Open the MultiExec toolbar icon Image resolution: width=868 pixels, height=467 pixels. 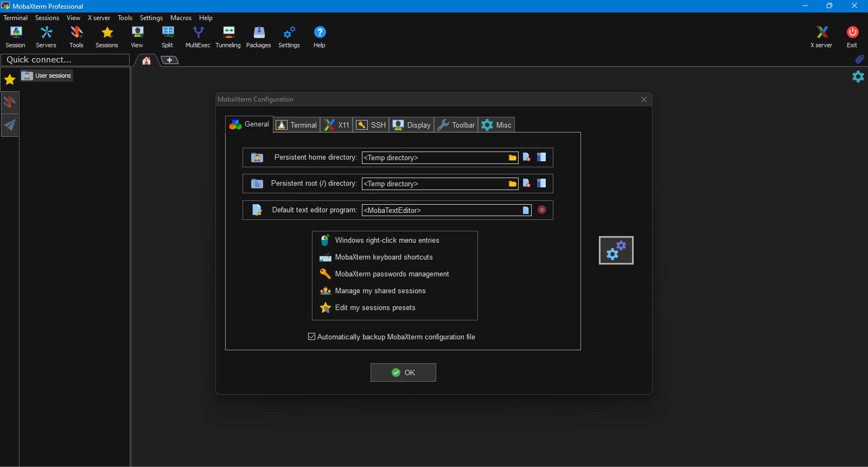[x=197, y=37]
